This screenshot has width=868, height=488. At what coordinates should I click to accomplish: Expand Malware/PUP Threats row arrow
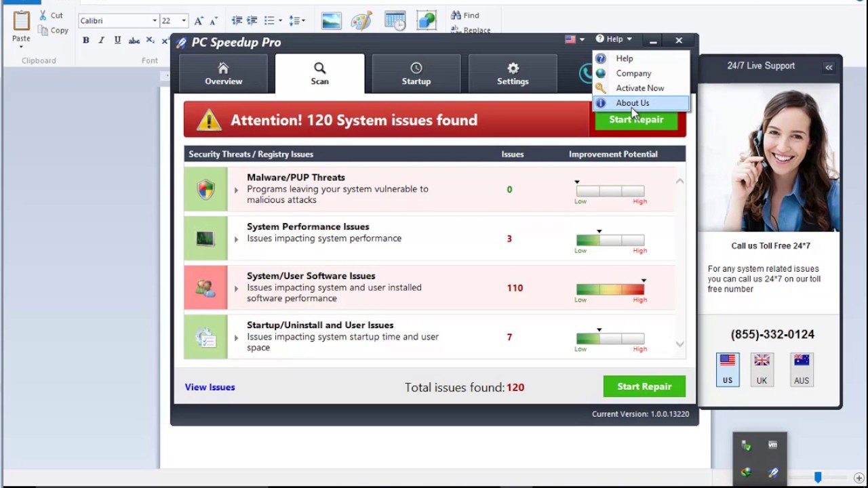[x=236, y=190]
